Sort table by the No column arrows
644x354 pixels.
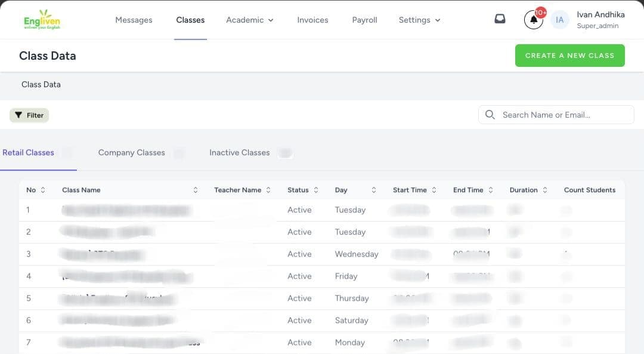click(x=43, y=190)
